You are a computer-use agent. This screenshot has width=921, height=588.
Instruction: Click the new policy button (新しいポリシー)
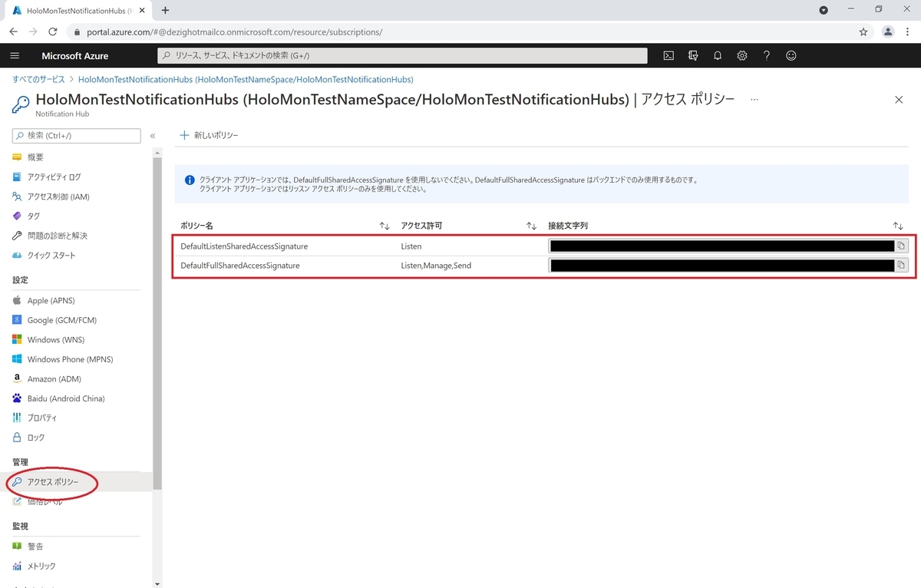click(209, 135)
